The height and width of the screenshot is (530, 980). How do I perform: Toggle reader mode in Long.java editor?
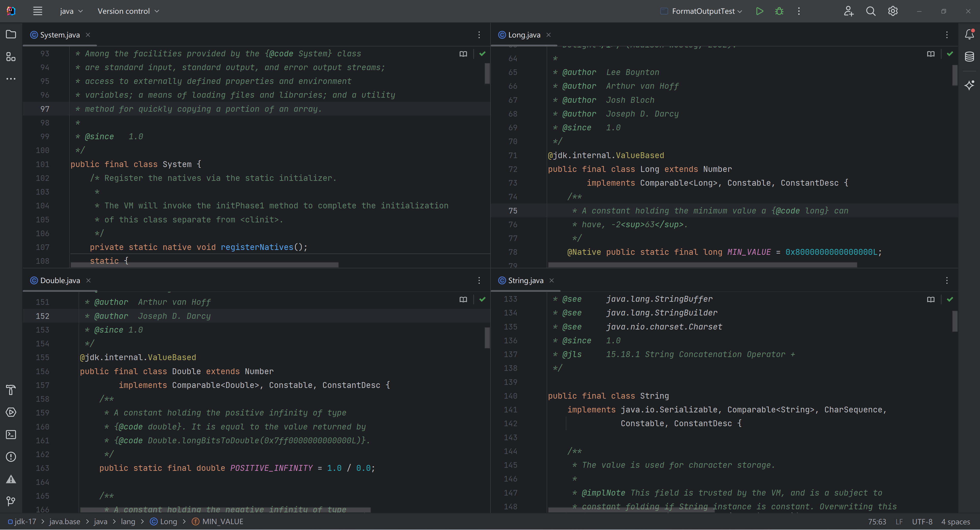point(930,54)
